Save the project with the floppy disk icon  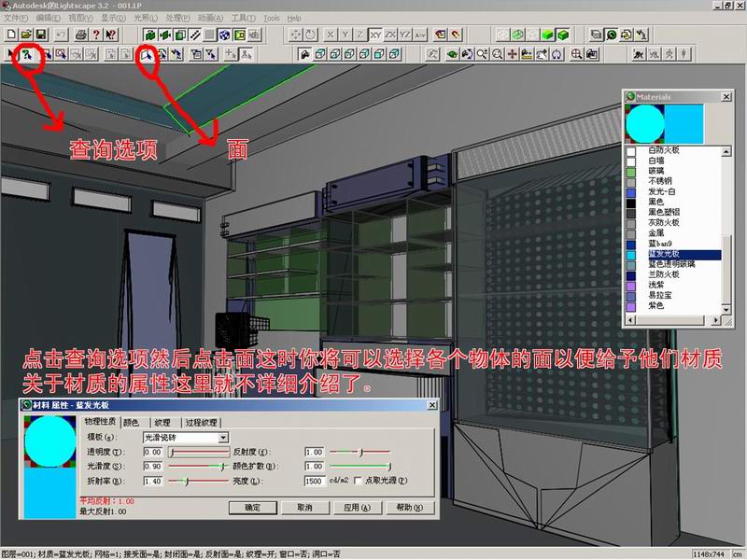[x=41, y=35]
